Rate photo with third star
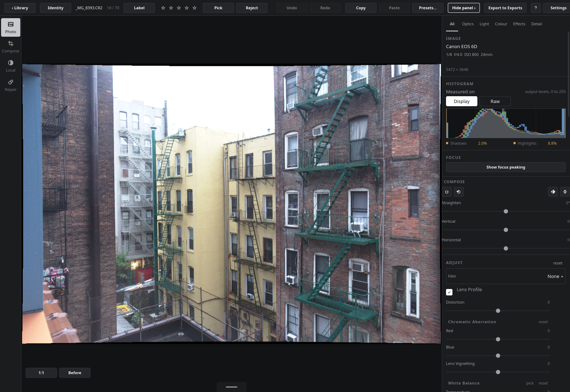570x392 pixels. pyautogui.click(x=179, y=8)
